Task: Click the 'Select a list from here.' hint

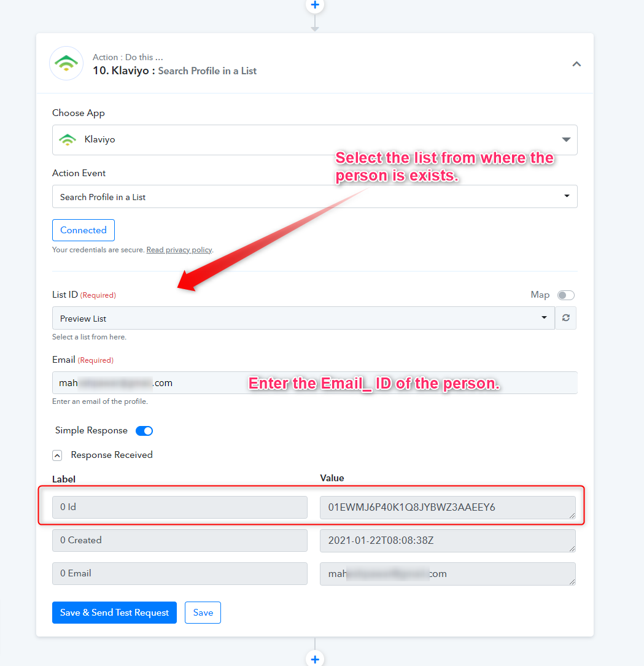Action: pos(89,337)
